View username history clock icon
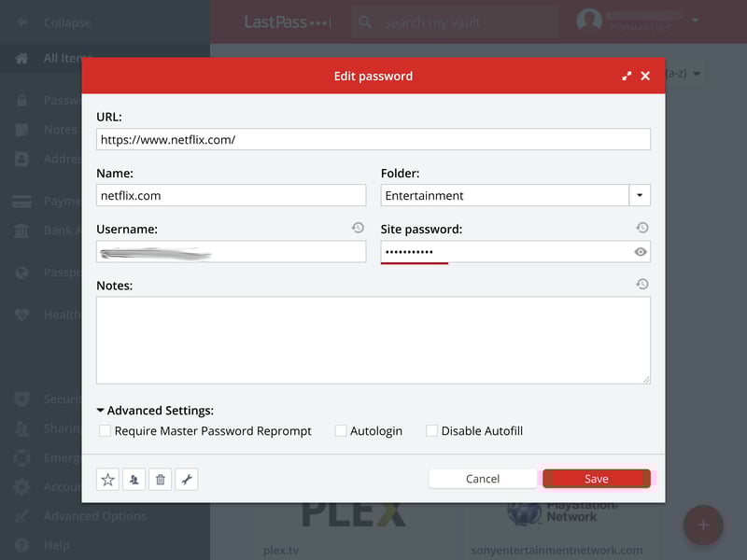The image size is (747, 560). 358,228
